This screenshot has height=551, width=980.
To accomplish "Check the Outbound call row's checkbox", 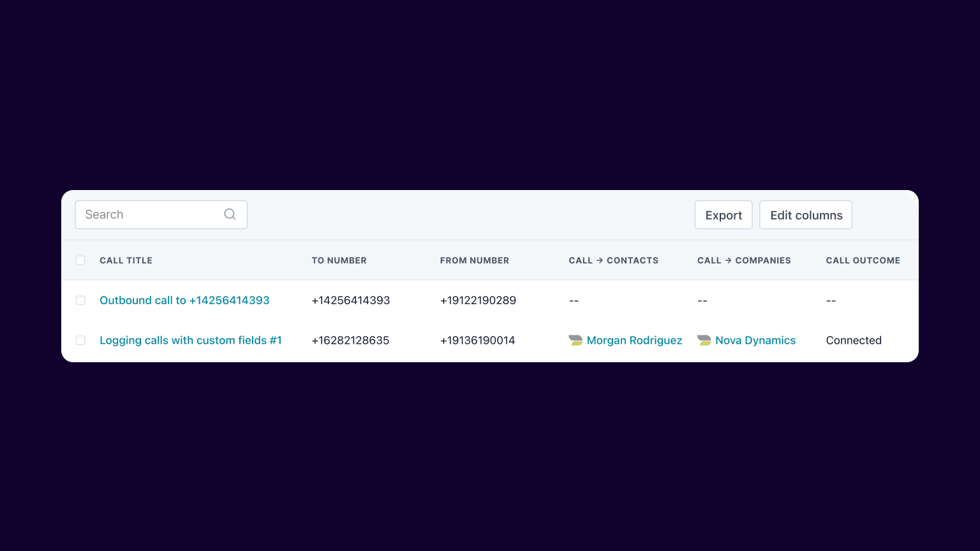I will (x=80, y=300).
